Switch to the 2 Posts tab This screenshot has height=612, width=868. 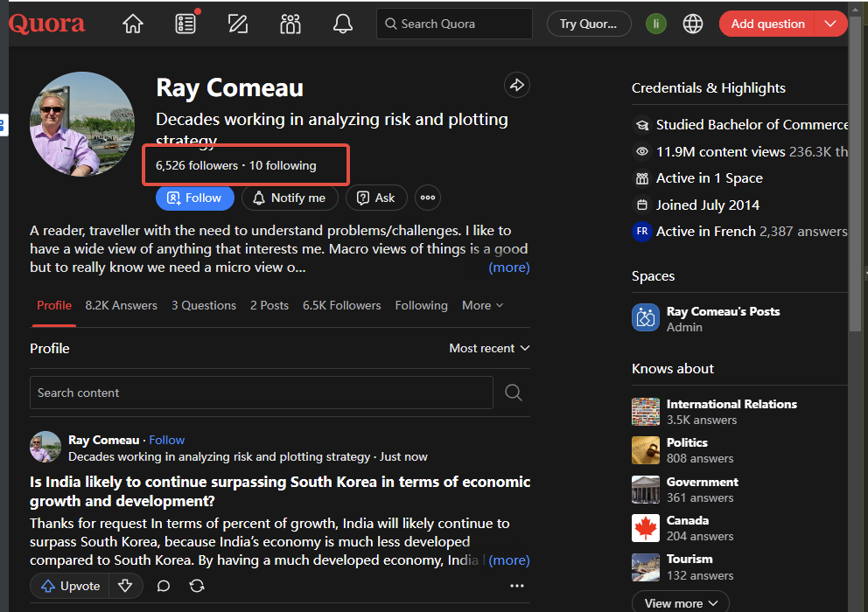(x=269, y=305)
